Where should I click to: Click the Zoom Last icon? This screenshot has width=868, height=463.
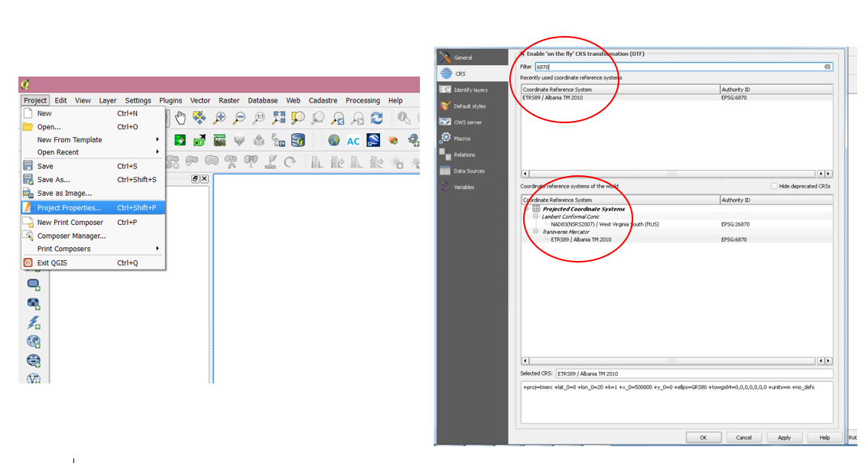pos(337,117)
